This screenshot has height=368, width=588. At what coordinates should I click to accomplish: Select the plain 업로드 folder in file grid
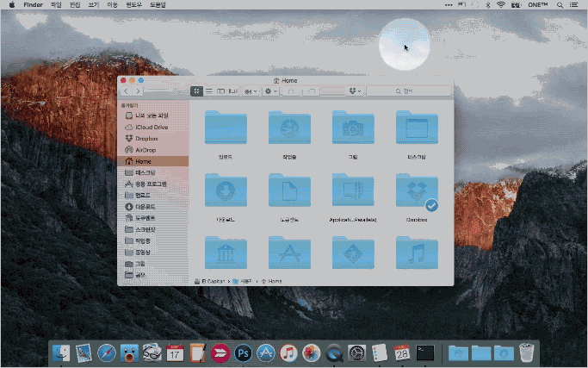pyautogui.click(x=226, y=128)
